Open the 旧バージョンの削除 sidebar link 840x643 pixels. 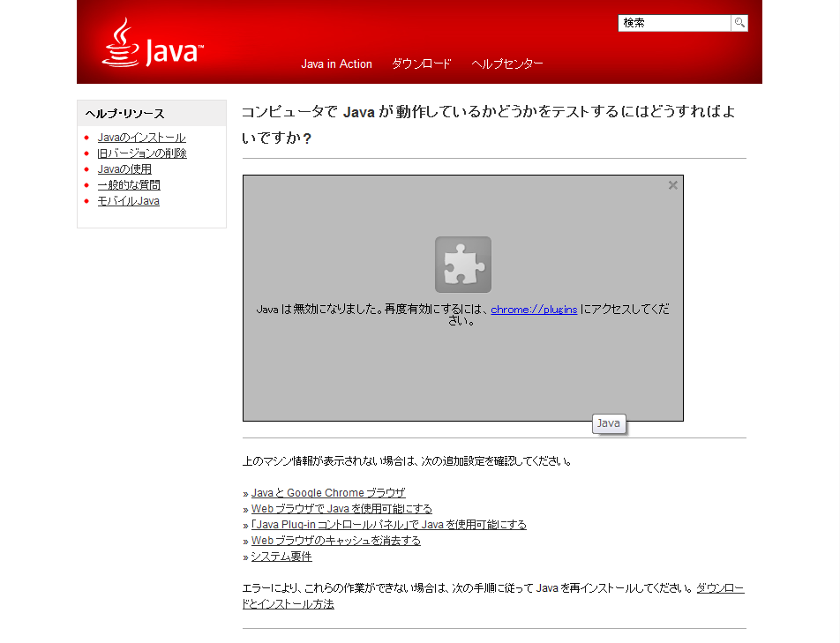point(141,153)
